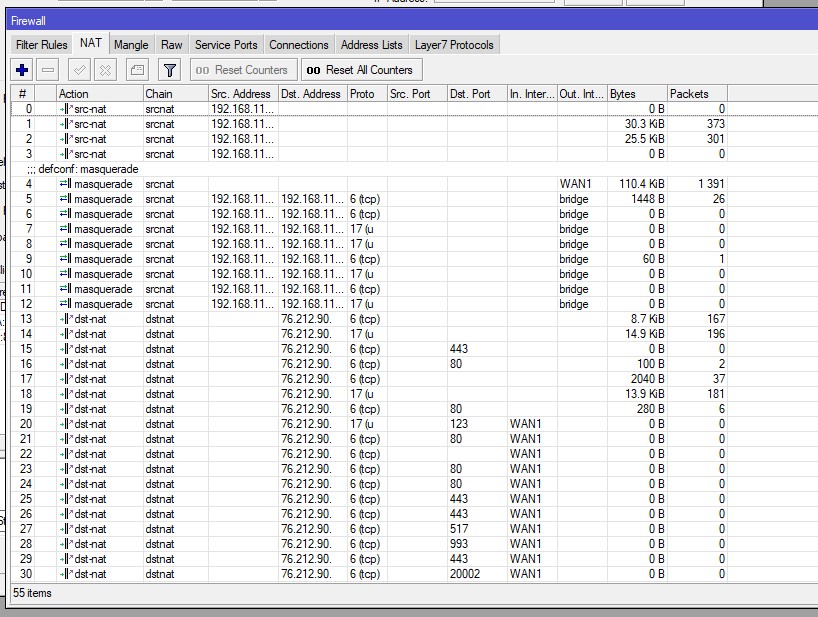Click masquerade icon in rule 4
The image size is (818, 617).
click(66, 184)
